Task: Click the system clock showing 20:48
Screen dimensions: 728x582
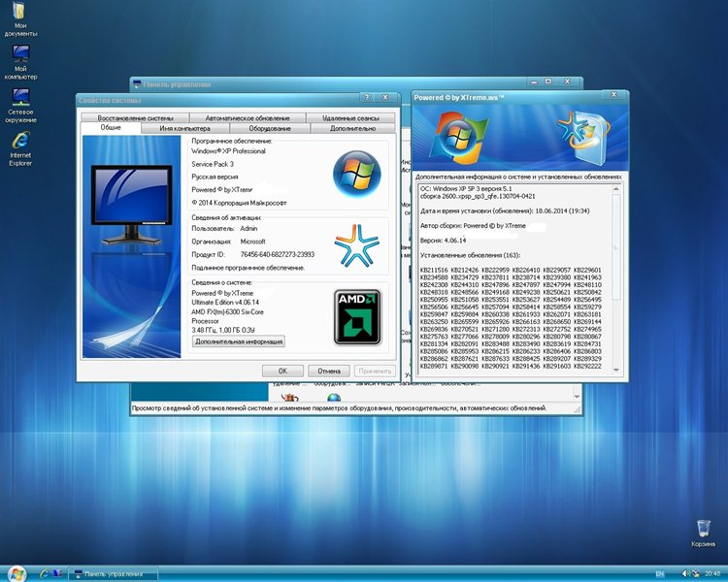Action: click(x=712, y=574)
